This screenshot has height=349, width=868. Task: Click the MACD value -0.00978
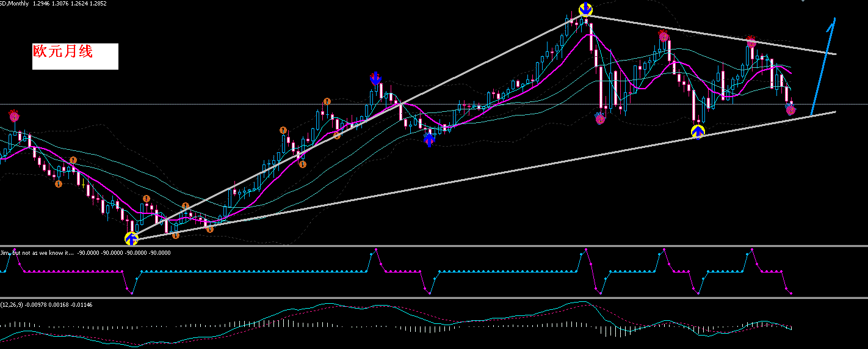pos(35,305)
